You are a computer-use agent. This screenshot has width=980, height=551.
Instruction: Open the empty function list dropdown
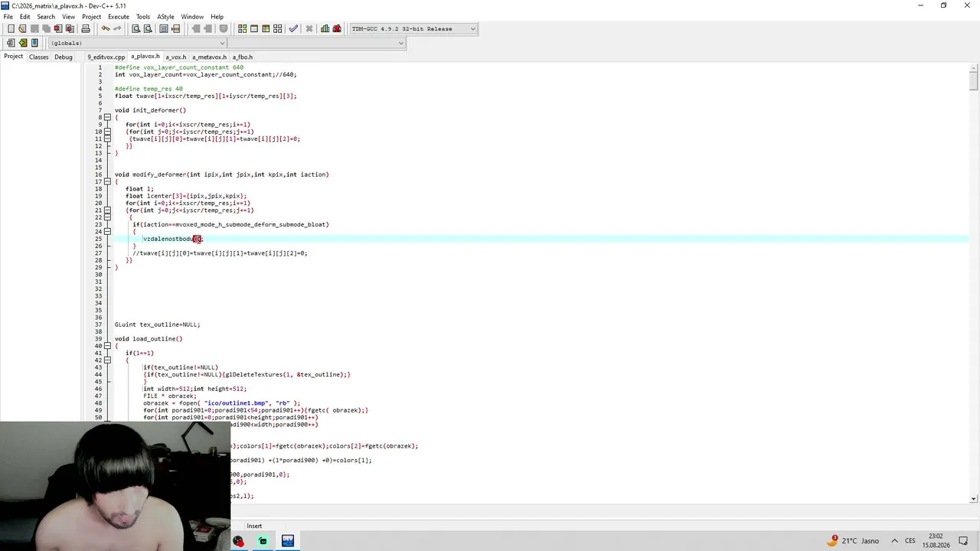(315, 43)
